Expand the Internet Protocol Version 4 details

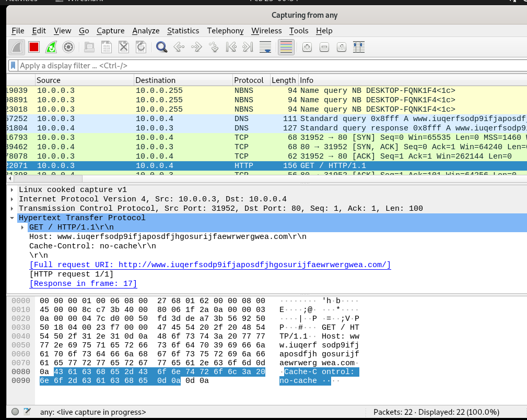[11, 199]
